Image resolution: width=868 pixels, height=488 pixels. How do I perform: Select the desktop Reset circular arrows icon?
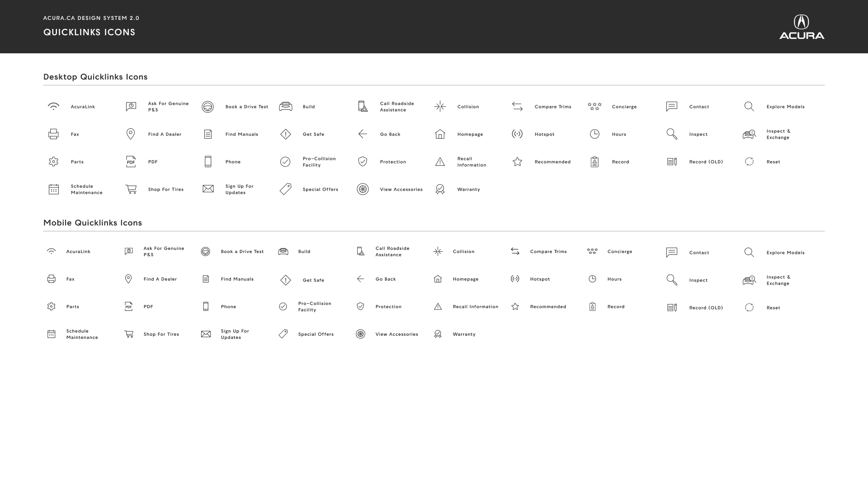pyautogui.click(x=749, y=162)
